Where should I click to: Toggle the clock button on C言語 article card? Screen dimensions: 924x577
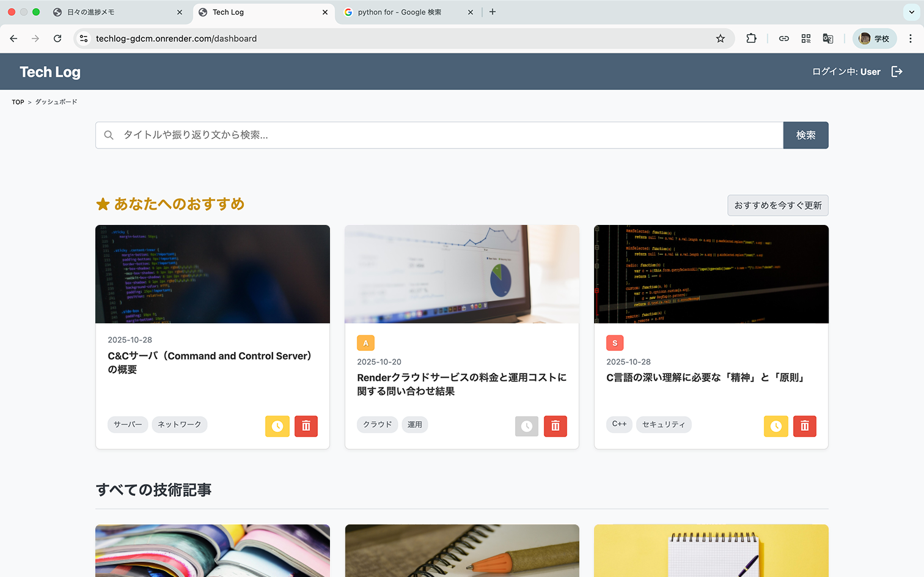776,426
